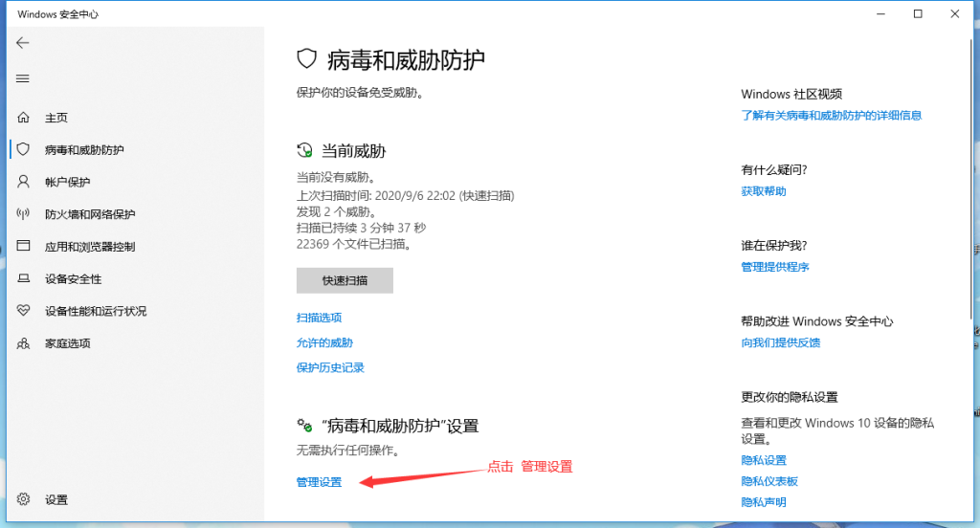Open the 允许的威胁 link
The height and width of the screenshot is (528, 980).
(325, 342)
